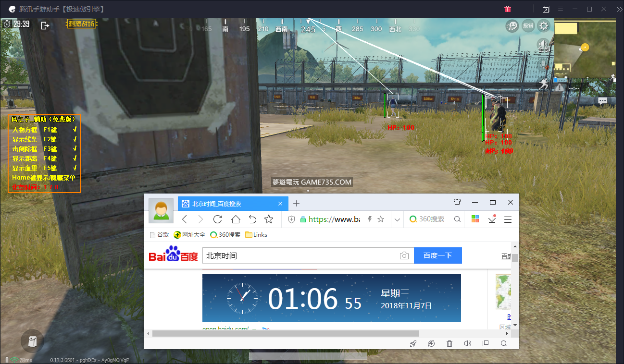Viewport: 624px width, 364px height.
Task: Open the in-game chat bubble icon
Action: click(x=602, y=100)
